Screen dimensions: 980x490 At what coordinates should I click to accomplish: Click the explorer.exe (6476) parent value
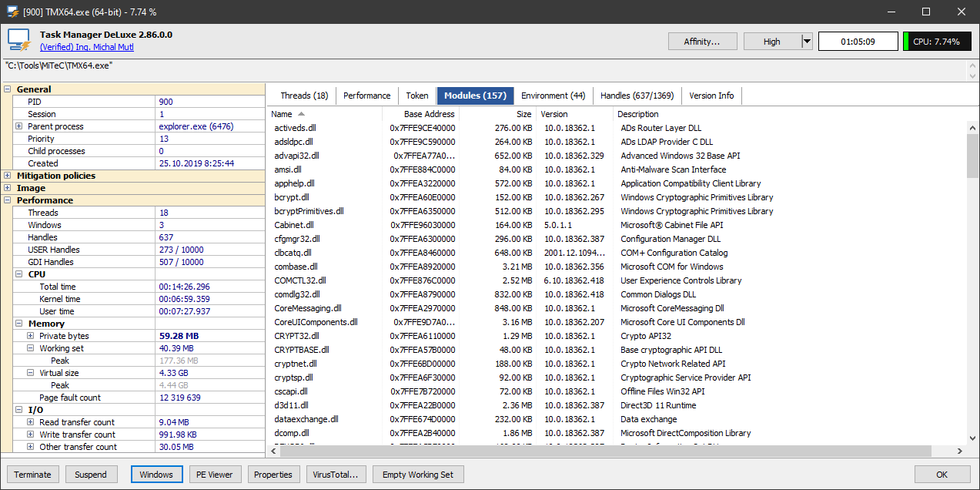tap(196, 126)
